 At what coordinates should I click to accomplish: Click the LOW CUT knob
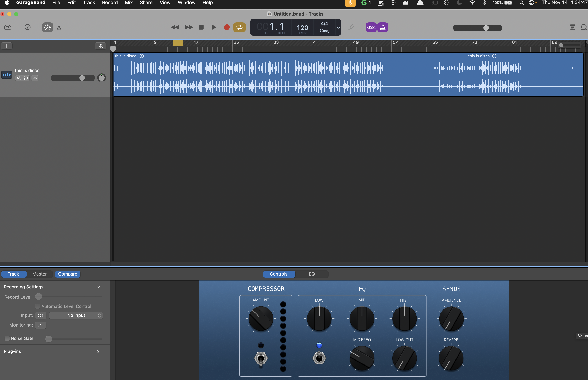[404, 358]
